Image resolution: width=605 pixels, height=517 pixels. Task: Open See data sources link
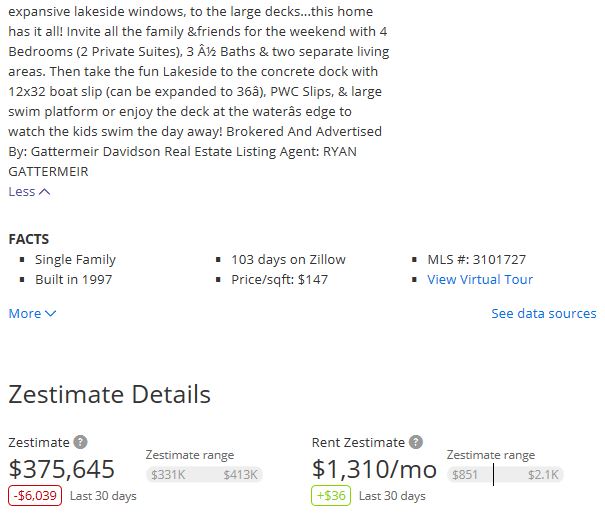click(544, 314)
